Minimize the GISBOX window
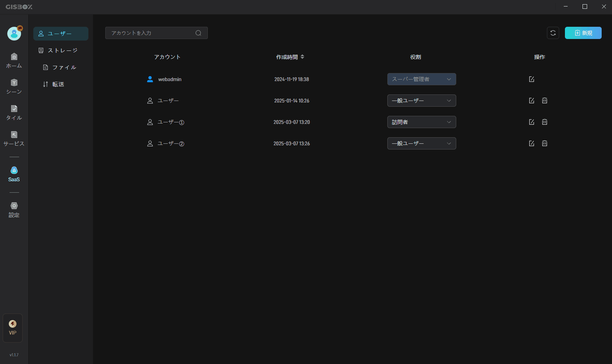The image size is (612, 364). 566,6
